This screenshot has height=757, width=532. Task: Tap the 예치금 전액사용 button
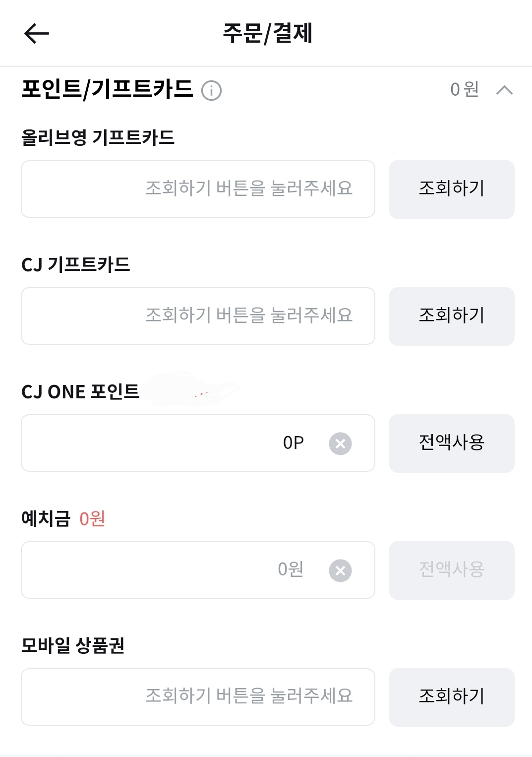click(x=452, y=570)
